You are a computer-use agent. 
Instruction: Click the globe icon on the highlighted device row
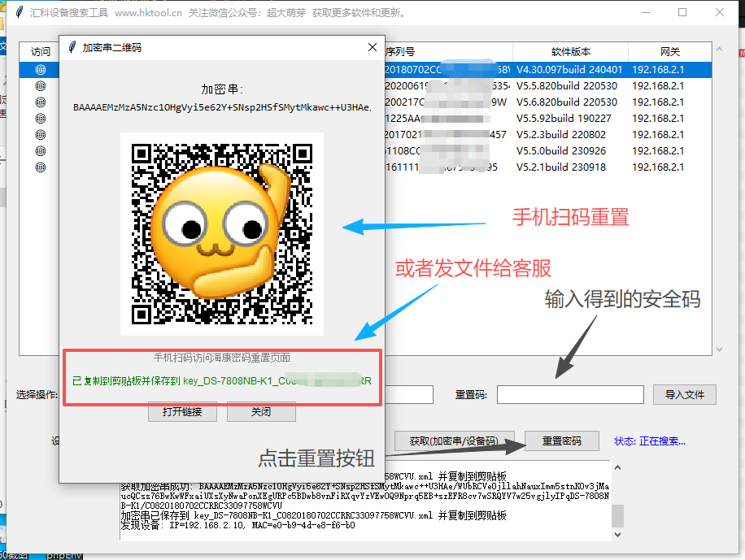(x=41, y=70)
